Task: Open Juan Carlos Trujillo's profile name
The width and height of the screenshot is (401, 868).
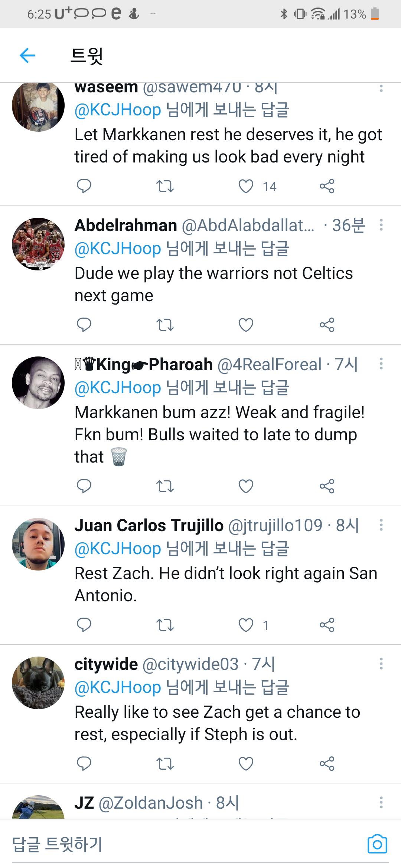Action: (x=149, y=525)
